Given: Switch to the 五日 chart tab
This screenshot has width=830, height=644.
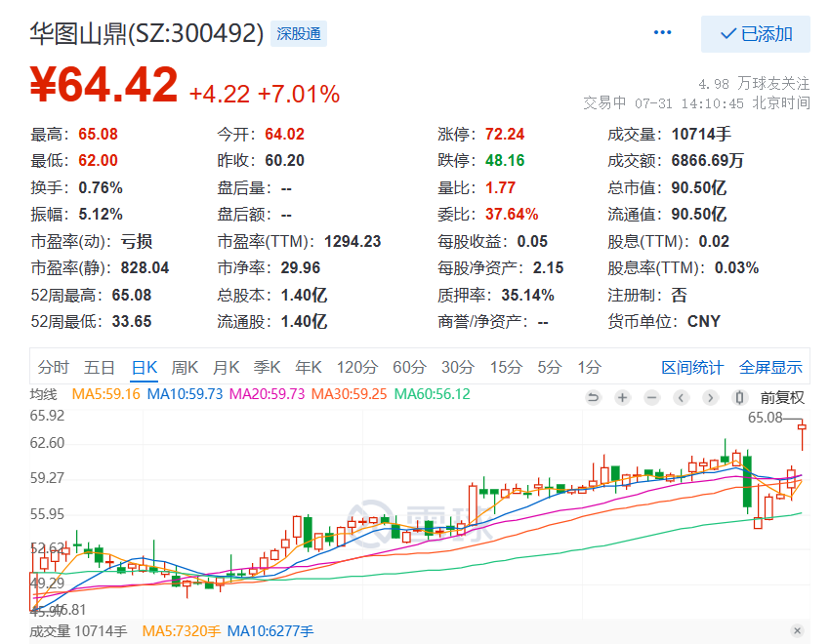Looking at the screenshot, I should (100, 367).
